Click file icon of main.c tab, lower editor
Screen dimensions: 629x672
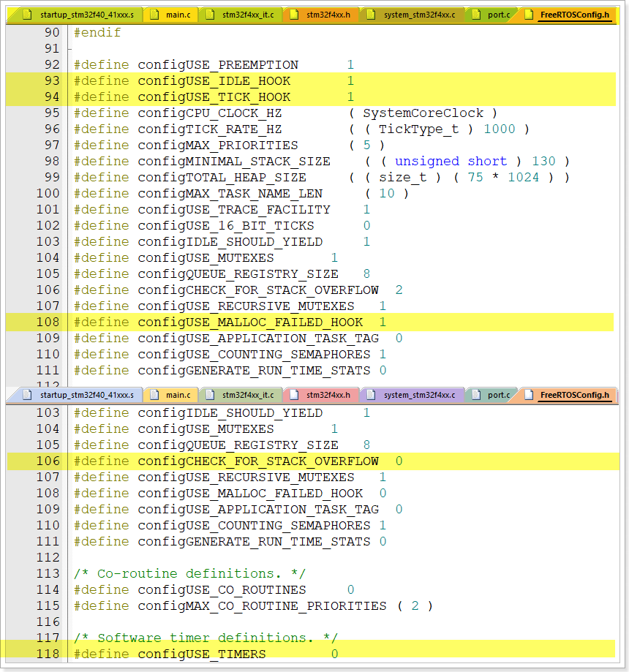coord(154,395)
